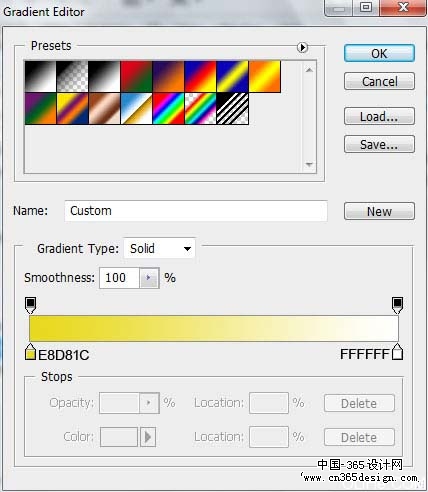Open the Load gradients dialog
This screenshot has height=492, width=428.
tap(379, 116)
